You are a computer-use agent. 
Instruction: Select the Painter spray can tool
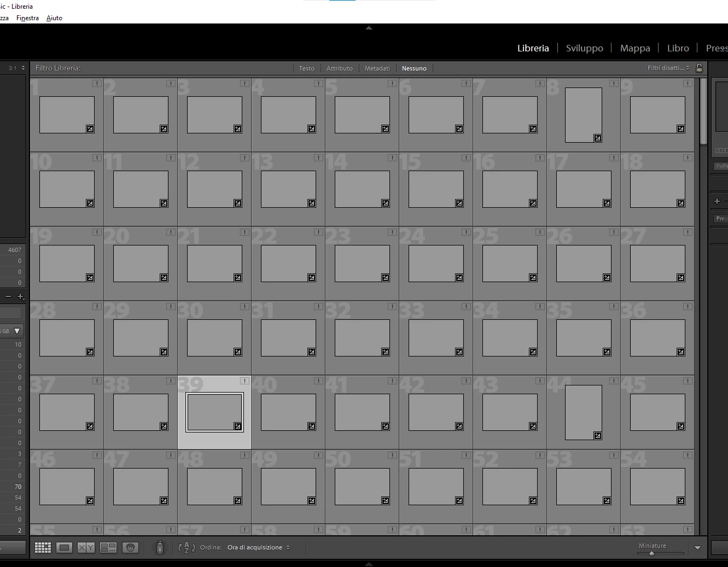(x=160, y=547)
